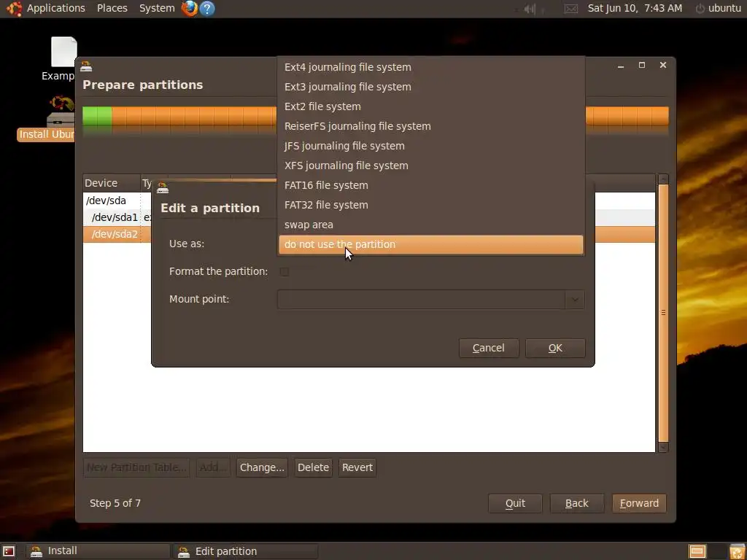Switch to Edit partition taskbar entry

(246, 551)
